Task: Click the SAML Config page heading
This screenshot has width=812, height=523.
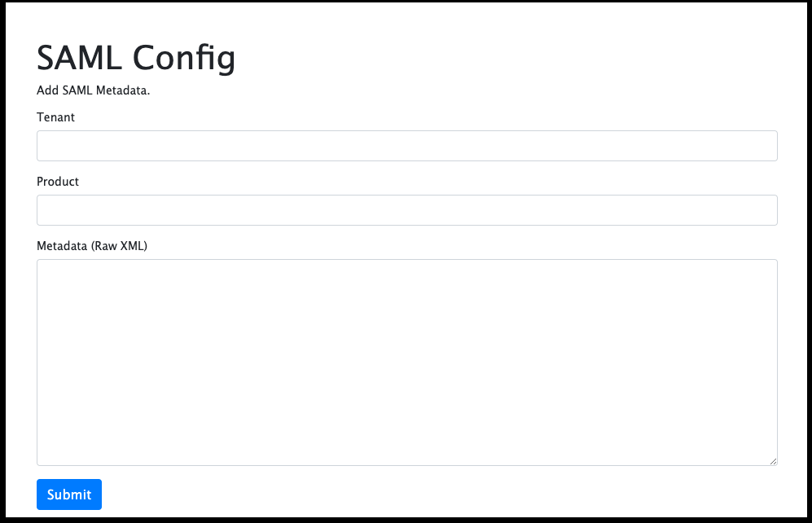Action: point(135,57)
